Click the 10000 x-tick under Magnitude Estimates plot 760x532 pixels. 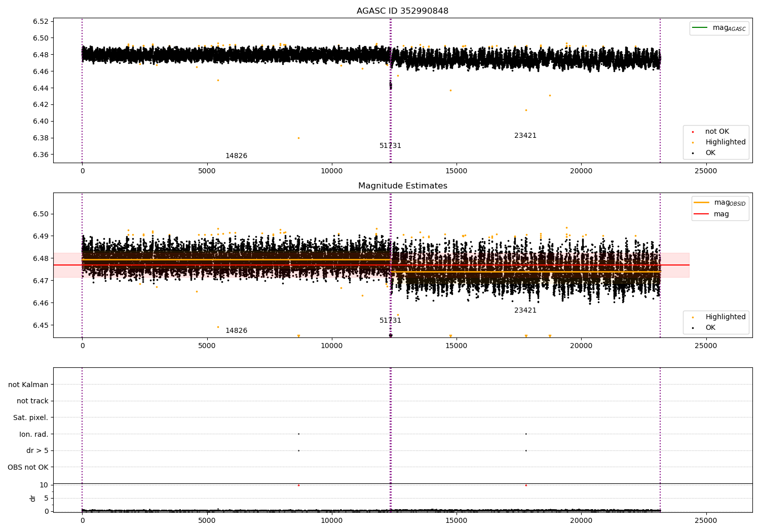(331, 346)
